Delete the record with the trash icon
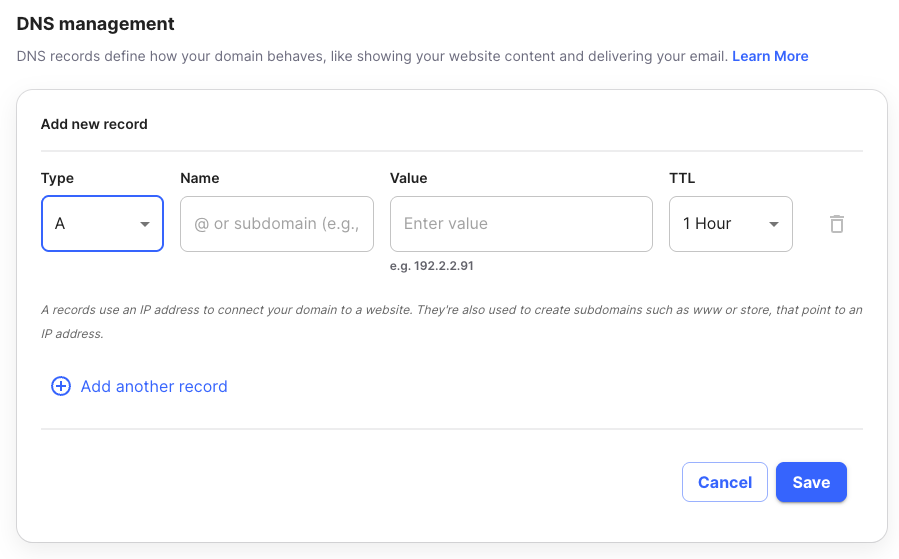 point(837,224)
